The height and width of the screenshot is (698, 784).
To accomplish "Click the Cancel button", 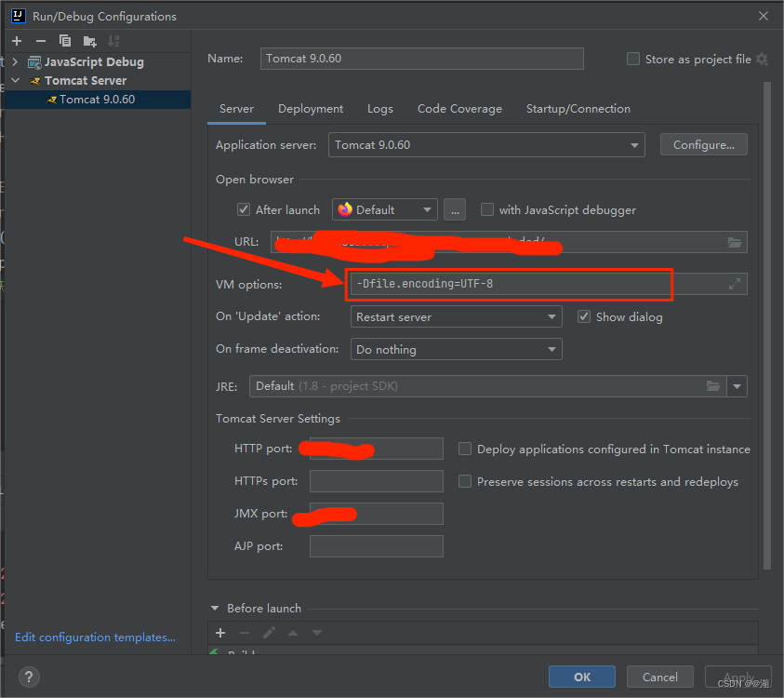I will tap(660, 677).
